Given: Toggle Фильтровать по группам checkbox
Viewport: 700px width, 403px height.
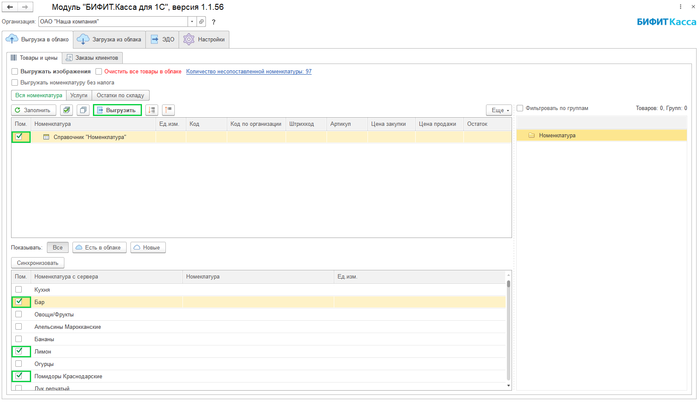Looking at the screenshot, I should [x=520, y=108].
